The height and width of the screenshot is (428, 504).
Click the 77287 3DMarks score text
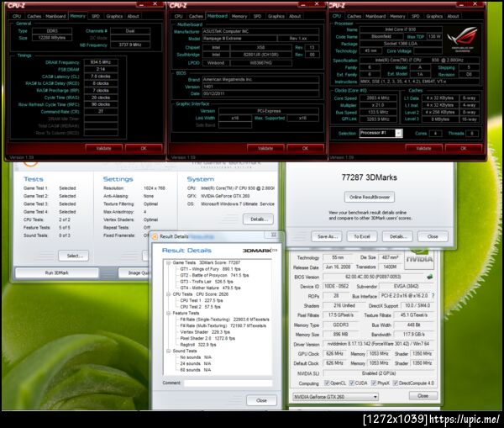[x=369, y=177]
